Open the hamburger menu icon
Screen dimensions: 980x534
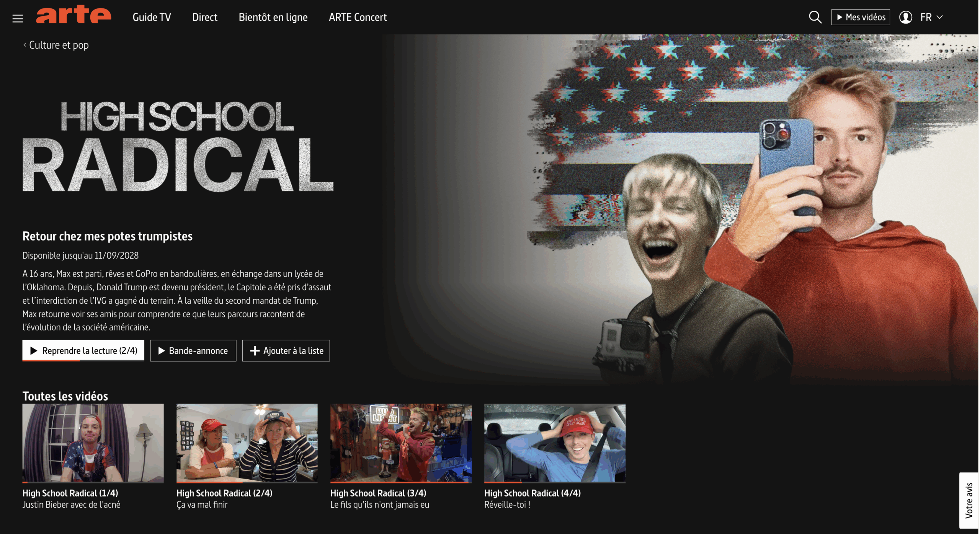[x=18, y=18]
